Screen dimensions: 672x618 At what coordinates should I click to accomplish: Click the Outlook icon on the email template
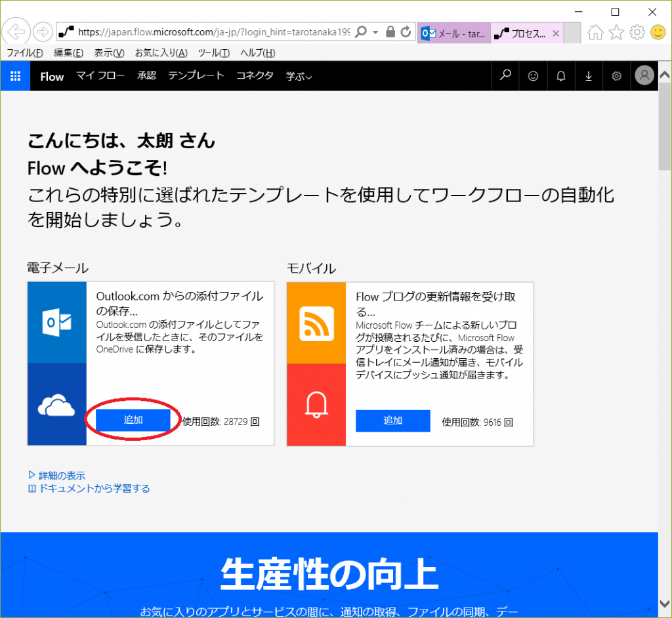click(x=57, y=323)
